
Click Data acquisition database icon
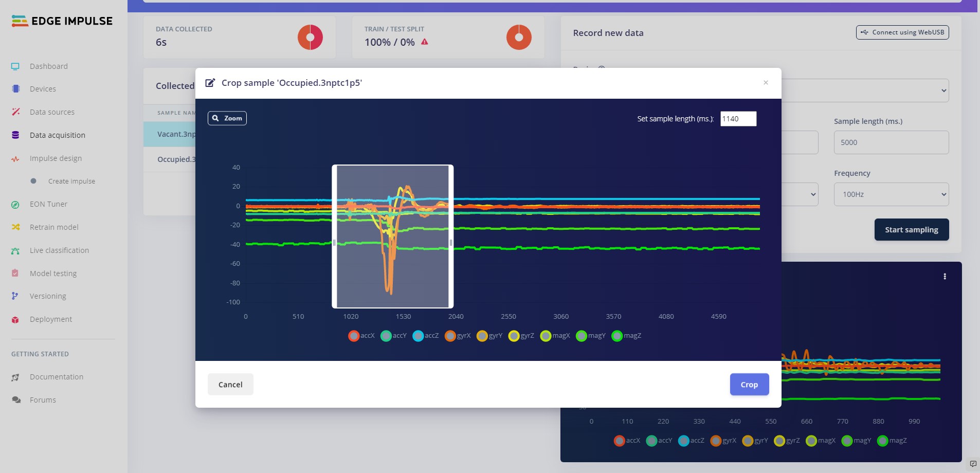15,135
